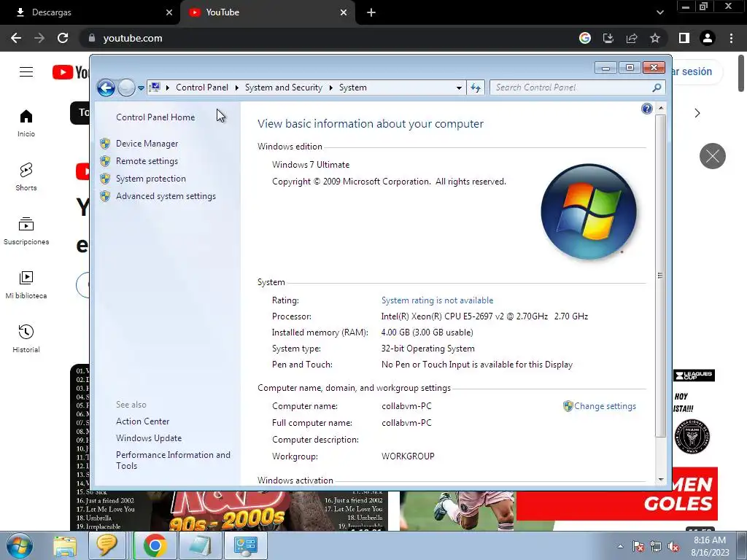Switch to the YouTube tab

pos(267,12)
